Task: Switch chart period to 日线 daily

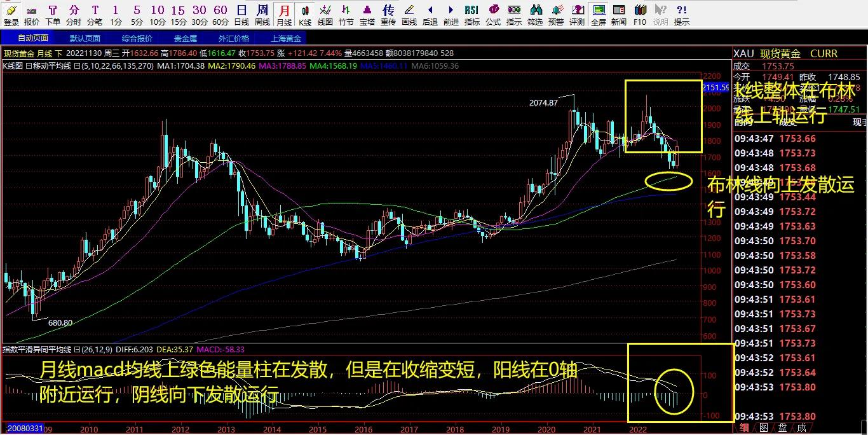Action: coord(241,13)
